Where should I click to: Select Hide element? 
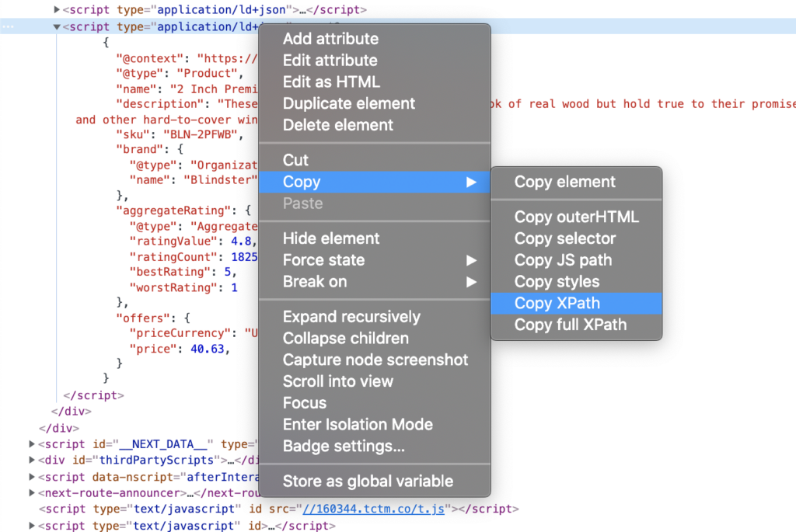pyautogui.click(x=331, y=238)
